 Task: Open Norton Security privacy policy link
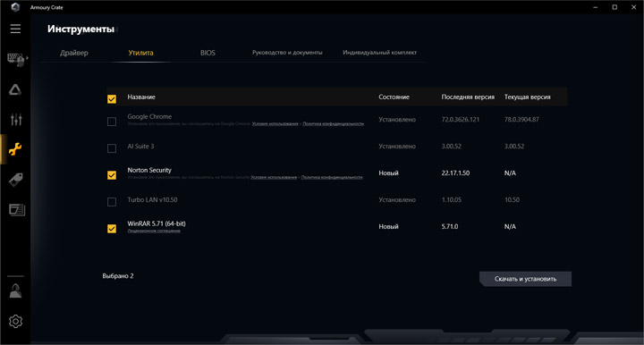pos(332,177)
